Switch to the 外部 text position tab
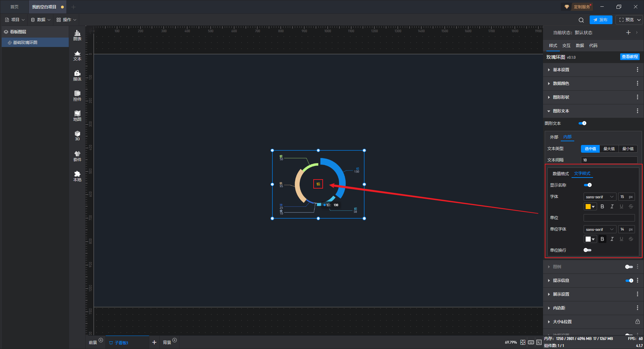 click(x=554, y=137)
